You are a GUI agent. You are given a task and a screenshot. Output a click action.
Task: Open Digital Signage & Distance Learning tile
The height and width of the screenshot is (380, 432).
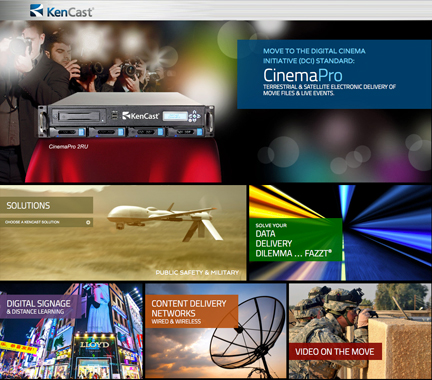coord(40,307)
